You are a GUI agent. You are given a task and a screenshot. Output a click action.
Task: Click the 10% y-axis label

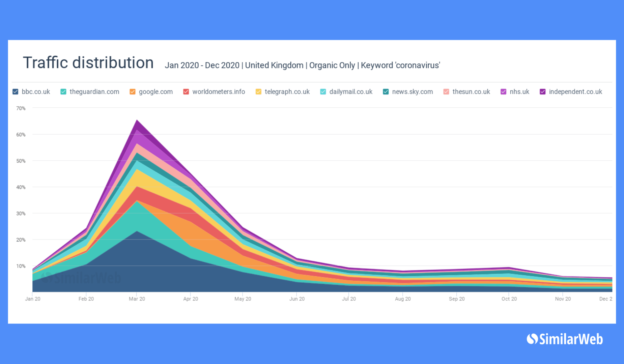coord(21,266)
